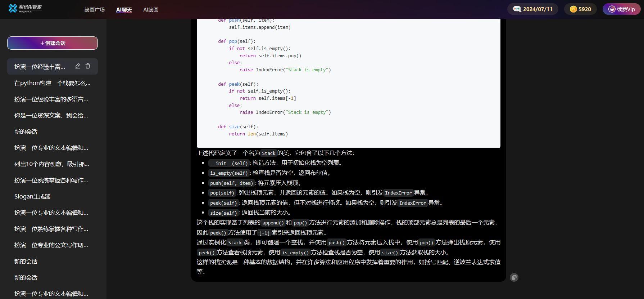This screenshot has width=644, height=299.
Task: Delete the selected conversation with trash icon
Action: (x=88, y=66)
